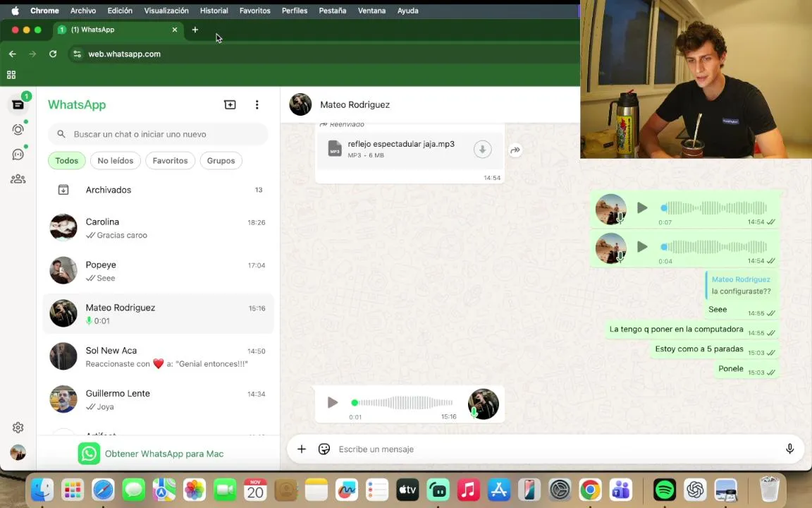Reload the web.whatsapp.com page

53,54
